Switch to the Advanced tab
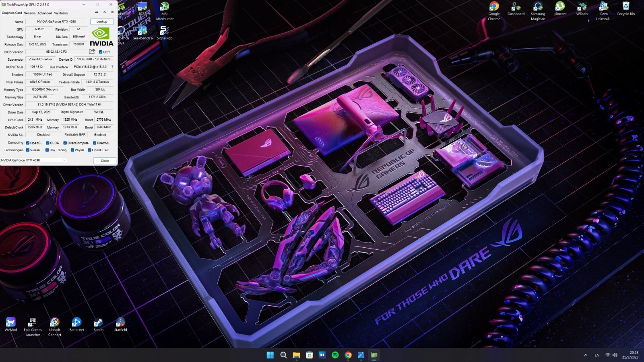Screen dimensions: 644x362 click(45, 13)
